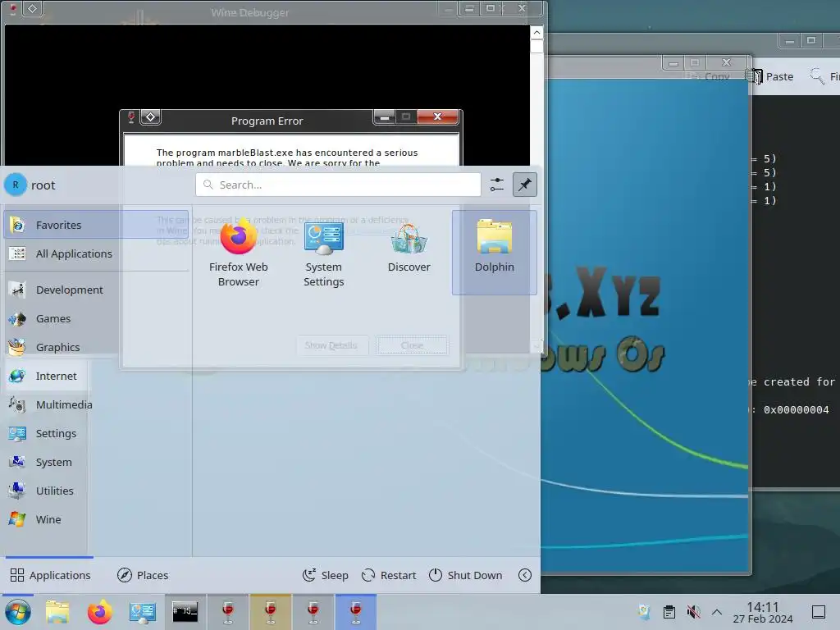840x630 pixels.
Task: Select third Wine task in taskbar
Action: click(x=313, y=612)
